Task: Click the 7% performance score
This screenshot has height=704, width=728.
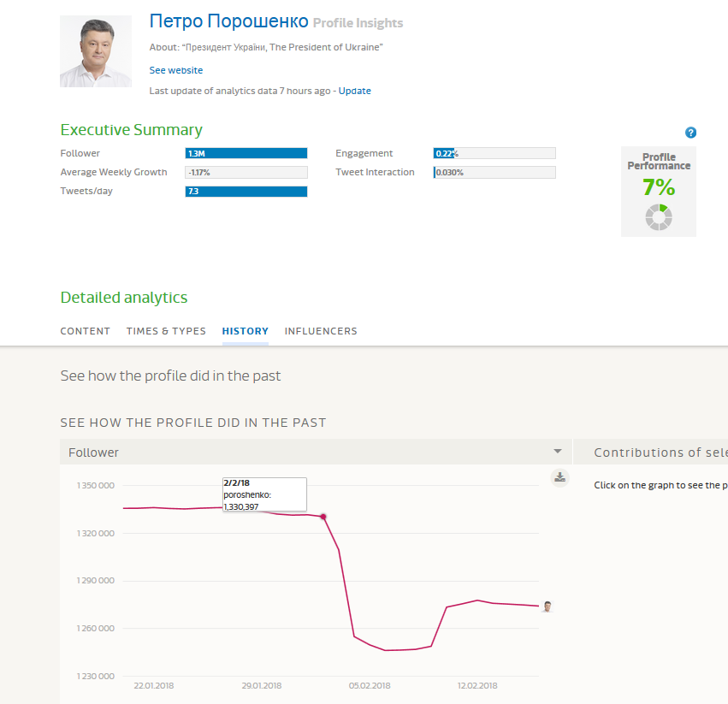Action: [x=659, y=187]
